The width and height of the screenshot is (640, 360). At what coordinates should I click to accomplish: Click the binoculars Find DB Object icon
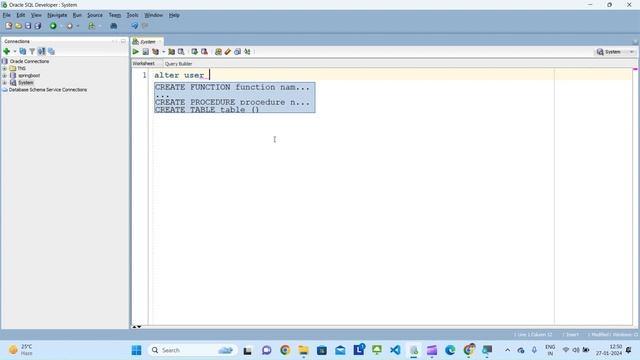click(113, 26)
